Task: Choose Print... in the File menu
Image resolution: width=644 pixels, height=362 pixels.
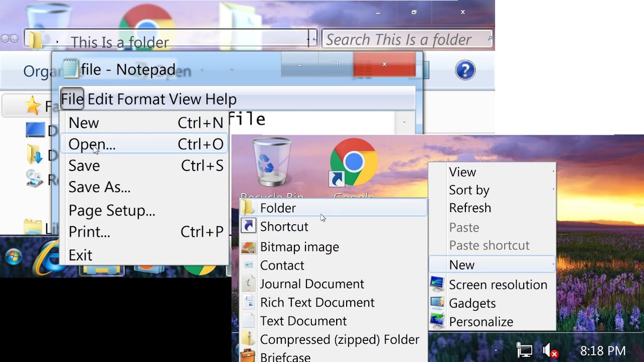Action: 144,232
